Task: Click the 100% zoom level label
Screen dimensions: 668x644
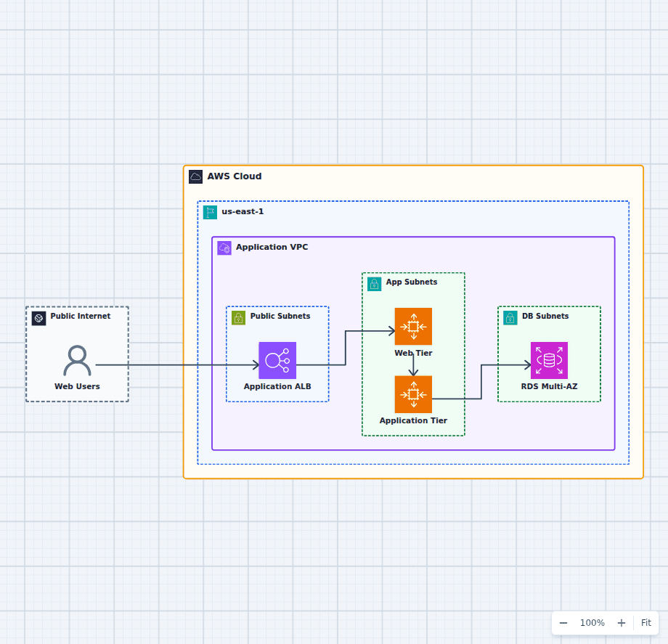Action: tap(592, 623)
